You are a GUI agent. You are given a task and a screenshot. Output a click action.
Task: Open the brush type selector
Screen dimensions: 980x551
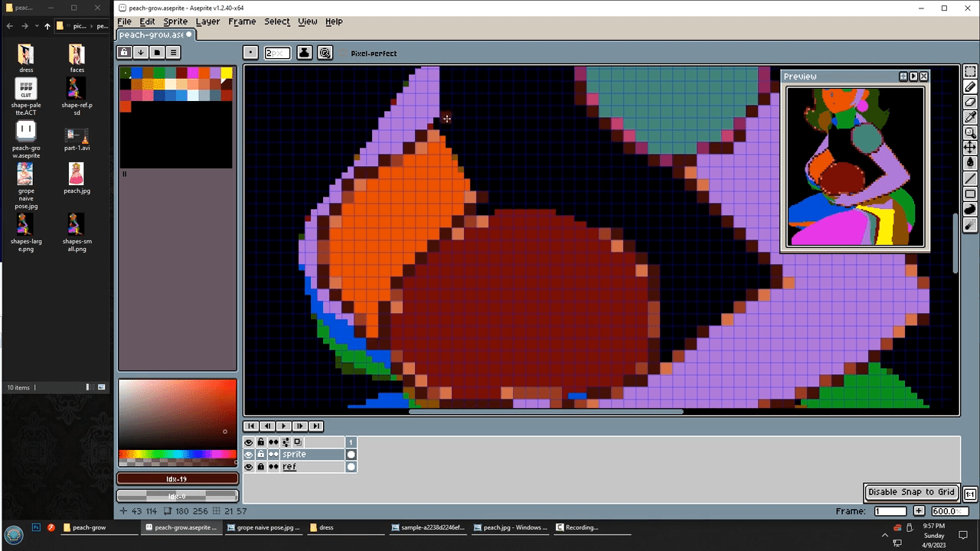(x=250, y=53)
